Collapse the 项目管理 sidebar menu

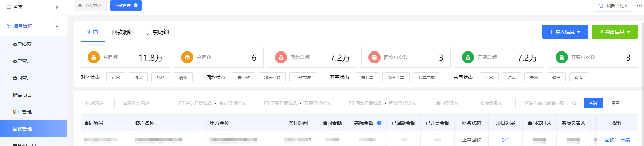(57, 26)
